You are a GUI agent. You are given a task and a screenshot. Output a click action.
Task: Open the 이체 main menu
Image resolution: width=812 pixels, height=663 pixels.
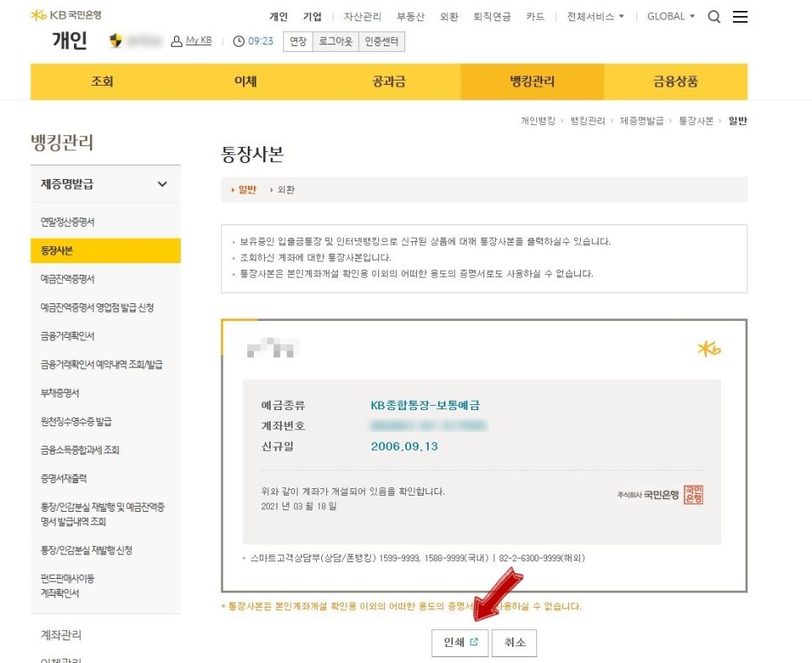pos(245,82)
